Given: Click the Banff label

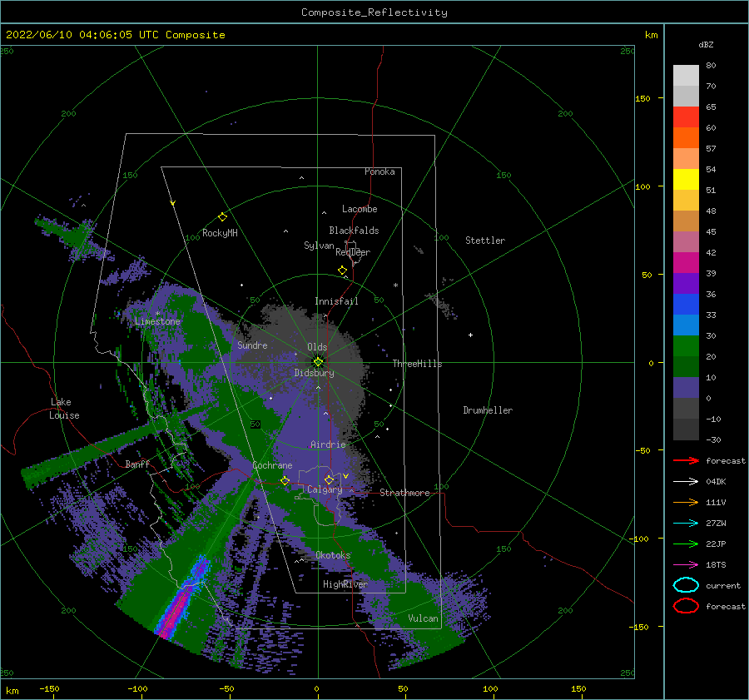Looking at the screenshot, I should [137, 464].
